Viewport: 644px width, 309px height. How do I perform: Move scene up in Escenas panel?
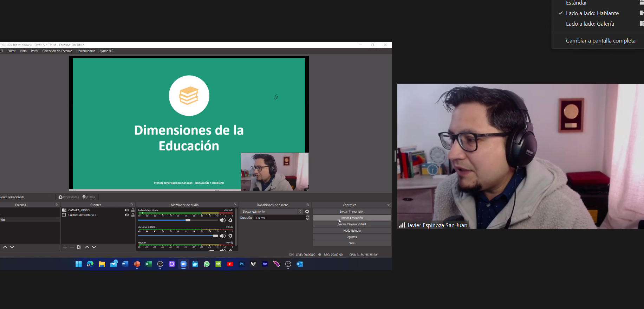5,247
